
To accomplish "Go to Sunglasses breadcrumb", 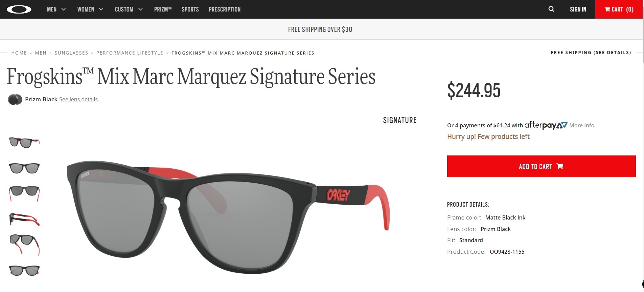I will click(71, 53).
